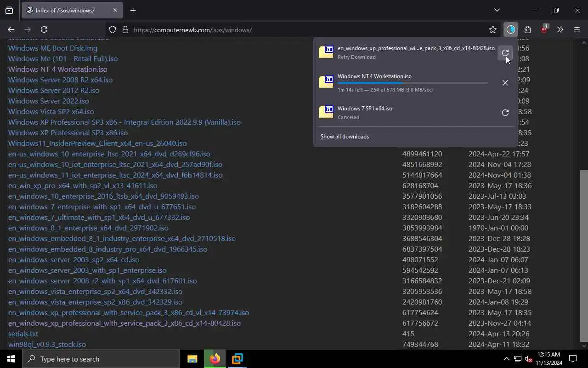This screenshot has width=588, height=368.
Task: Open serials.txt file
Action: click(23, 333)
